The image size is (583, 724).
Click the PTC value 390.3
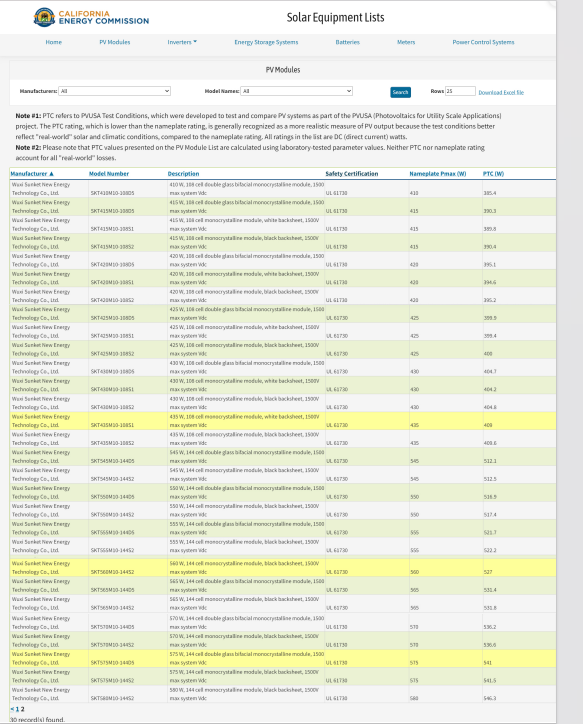point(490,211)
